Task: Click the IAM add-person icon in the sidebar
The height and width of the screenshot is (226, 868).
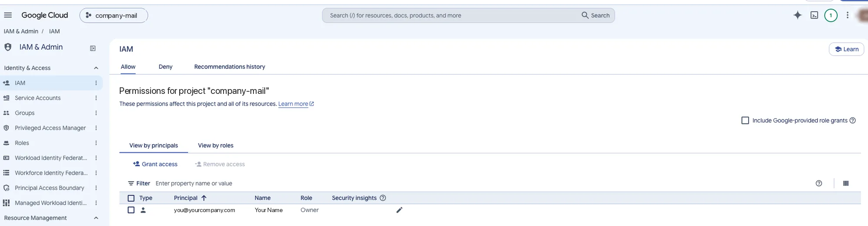Action: click(6, 83)
